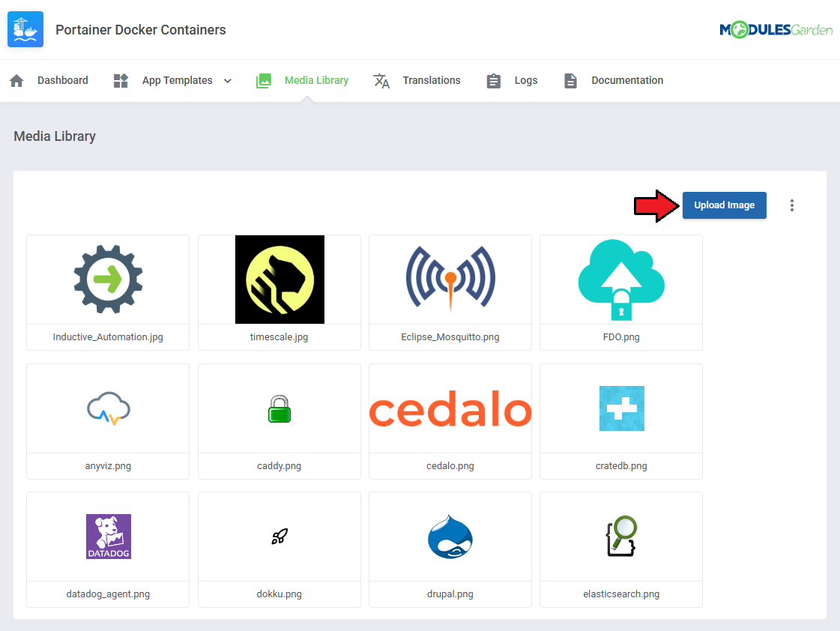Open the three-dot more options menu
This screenshot has height=631, width=840.
point(792,205)
